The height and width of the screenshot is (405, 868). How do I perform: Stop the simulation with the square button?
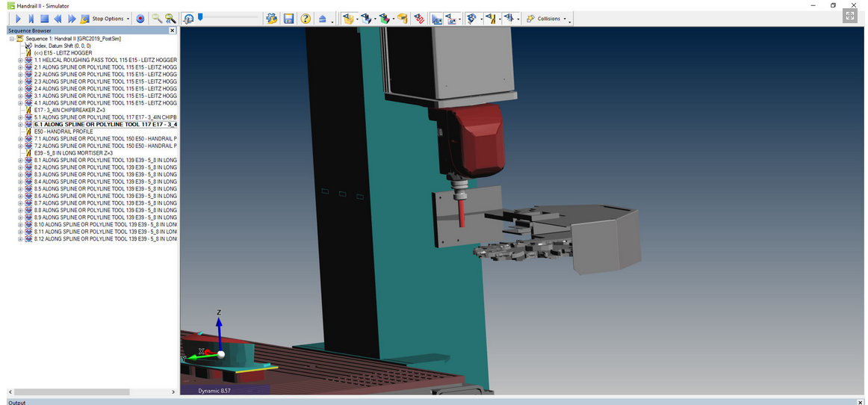(x=44, y=19)
